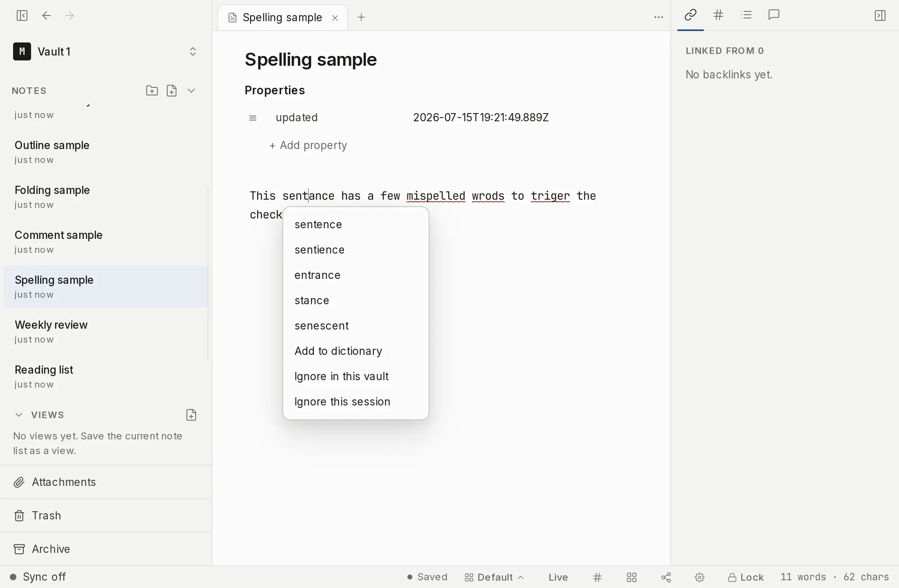Viewport: 899px width, 588px height.
Task: Go back with the left arrow
Action: [x=47, y=16]
